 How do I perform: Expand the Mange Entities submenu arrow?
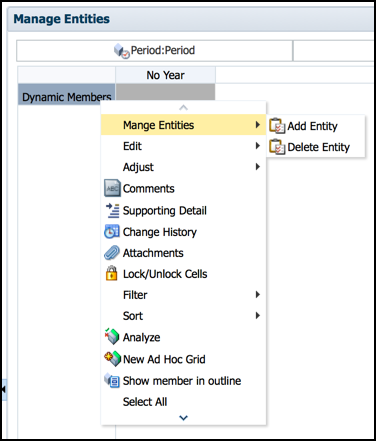[257, 125]
